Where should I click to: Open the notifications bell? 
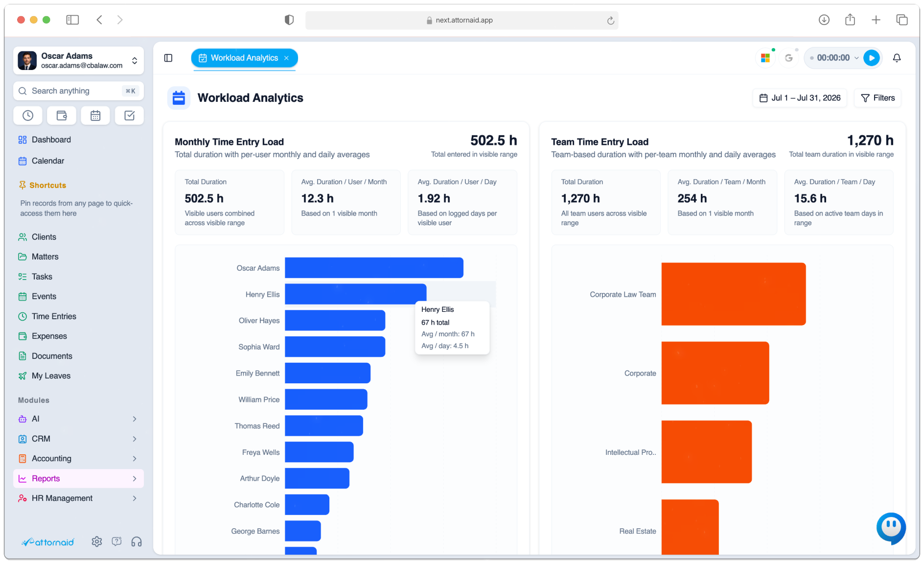[897, 58]
